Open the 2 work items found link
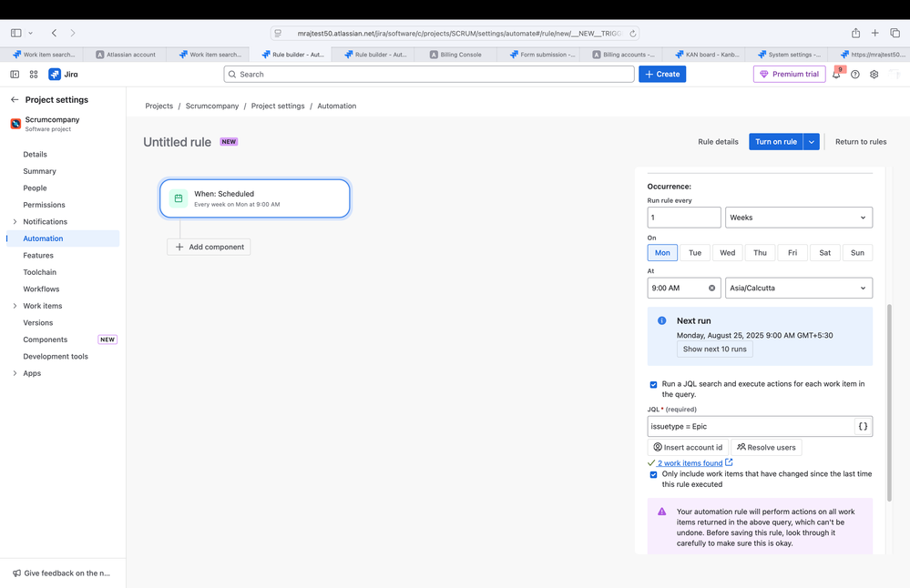 coord(690,462)
